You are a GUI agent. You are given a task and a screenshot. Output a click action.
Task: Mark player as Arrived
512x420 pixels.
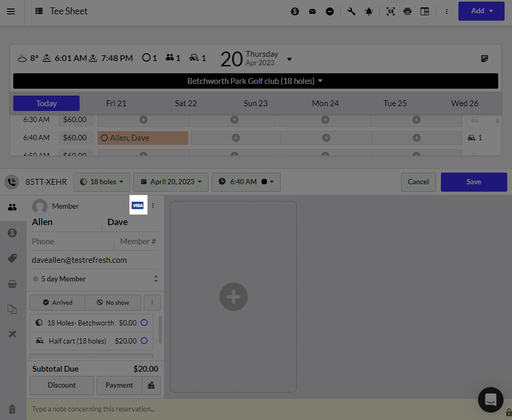click(58, 303)
